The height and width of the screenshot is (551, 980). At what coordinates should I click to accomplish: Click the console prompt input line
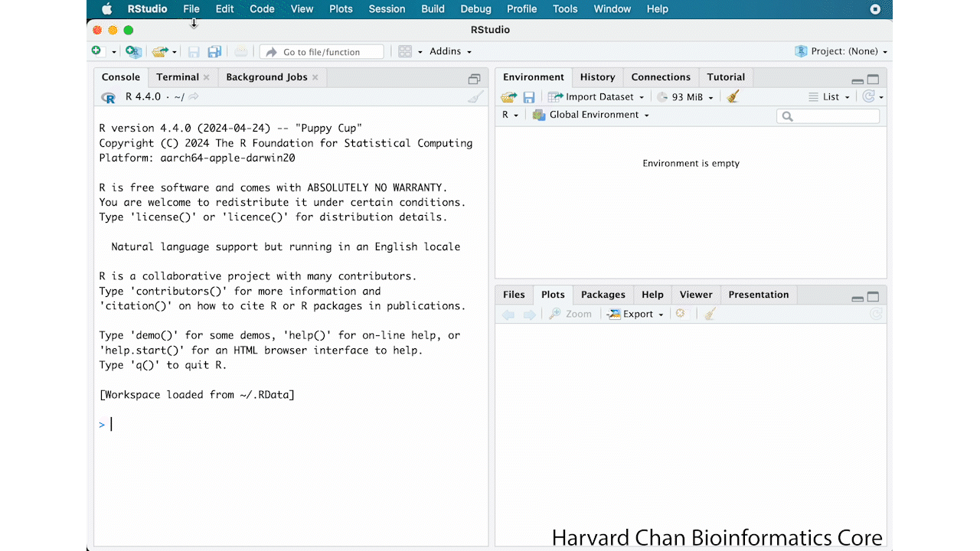[x=291, y=424]
